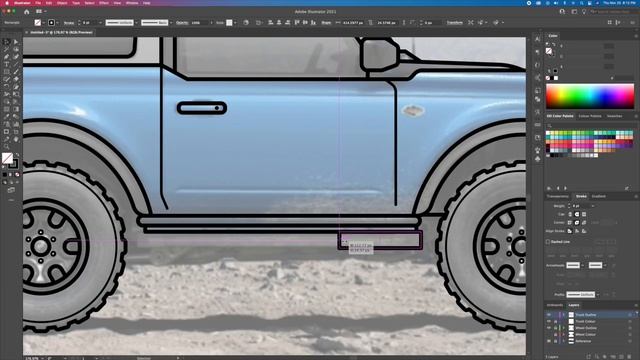Select the Paintbrush tool
This screenshot has height=360, width=640.
(16, 71)
